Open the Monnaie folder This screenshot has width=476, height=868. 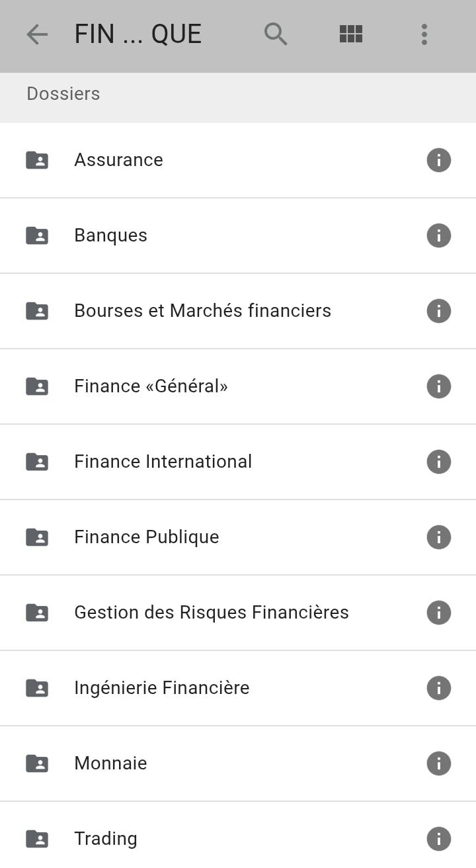pos(111,763)
